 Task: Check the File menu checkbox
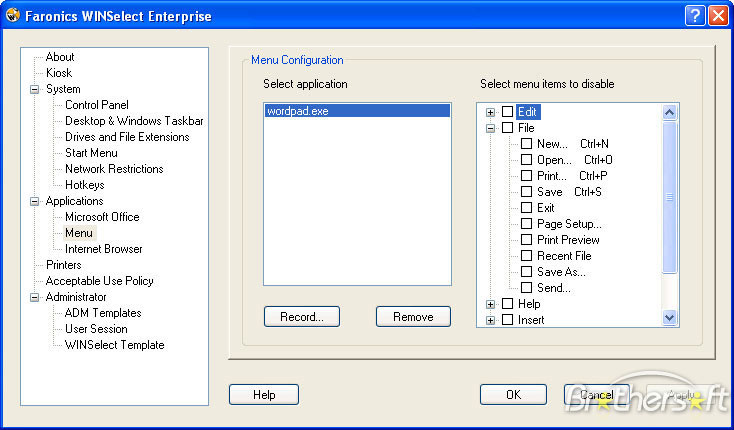pyautogui.click(x=507, y=128)
